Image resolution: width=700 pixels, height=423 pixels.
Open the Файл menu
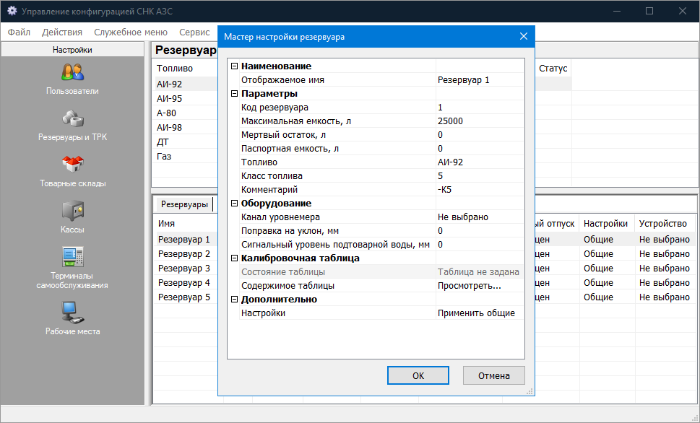click(x=19, y=32)
